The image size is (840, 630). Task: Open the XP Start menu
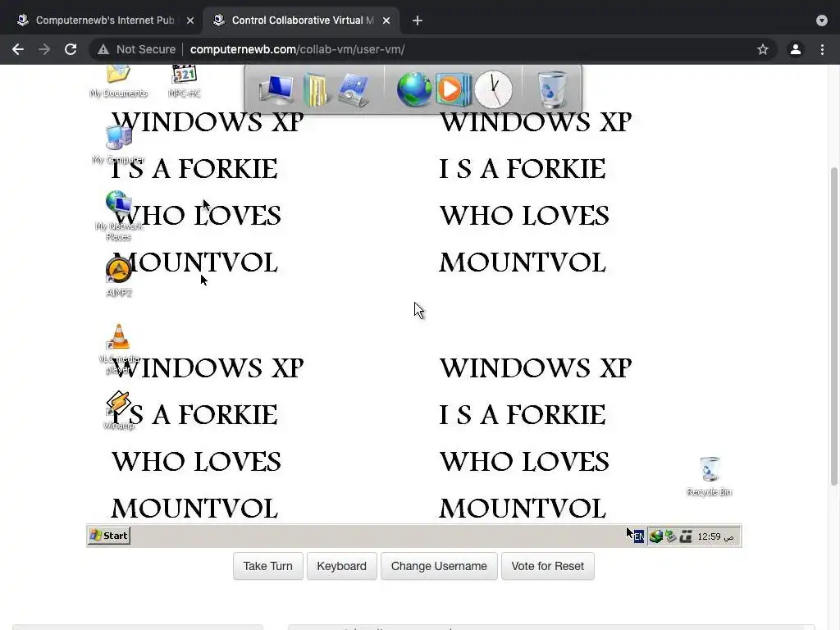(x=109, y=535)
